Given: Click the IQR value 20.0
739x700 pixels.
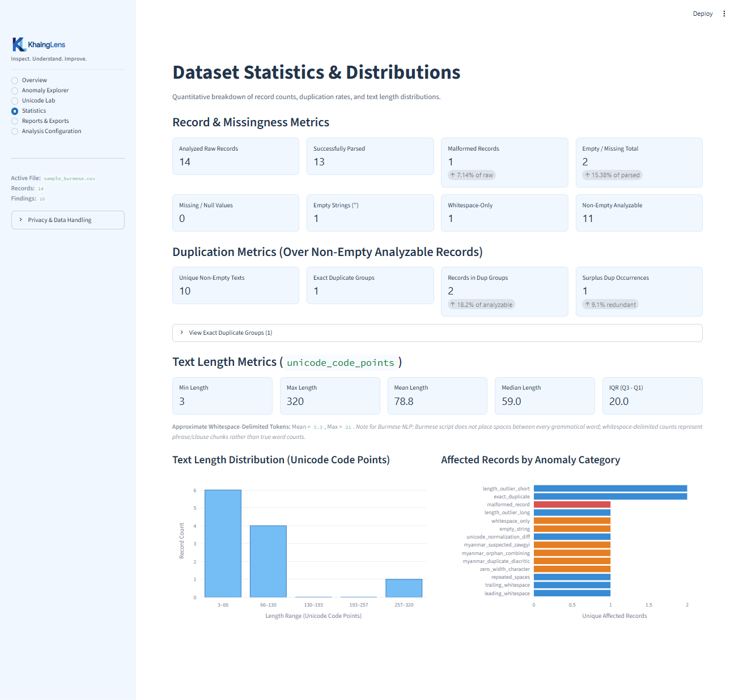Looking at the screenshot, I should [x=619, y=402].
